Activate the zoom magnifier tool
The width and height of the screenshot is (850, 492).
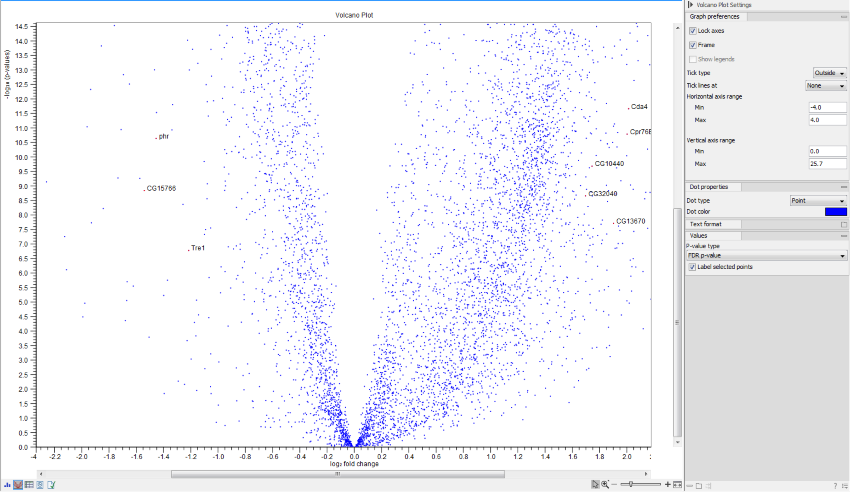point(605,484)
